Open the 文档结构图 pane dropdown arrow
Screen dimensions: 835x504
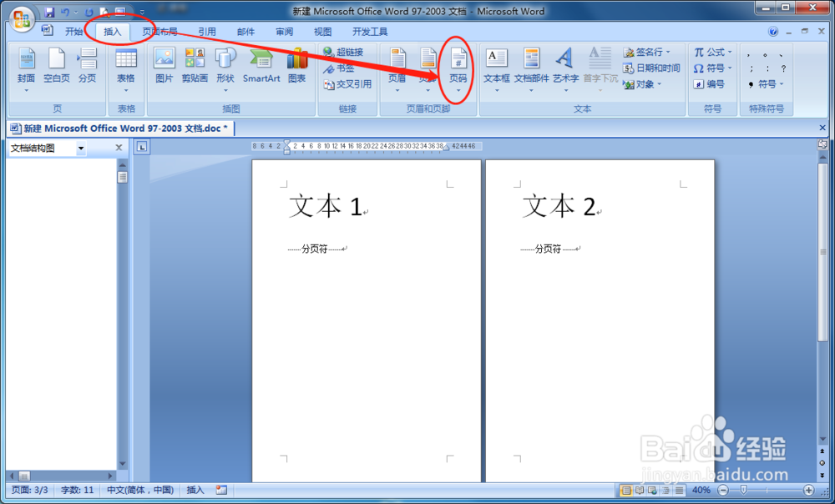pos(81,147)
